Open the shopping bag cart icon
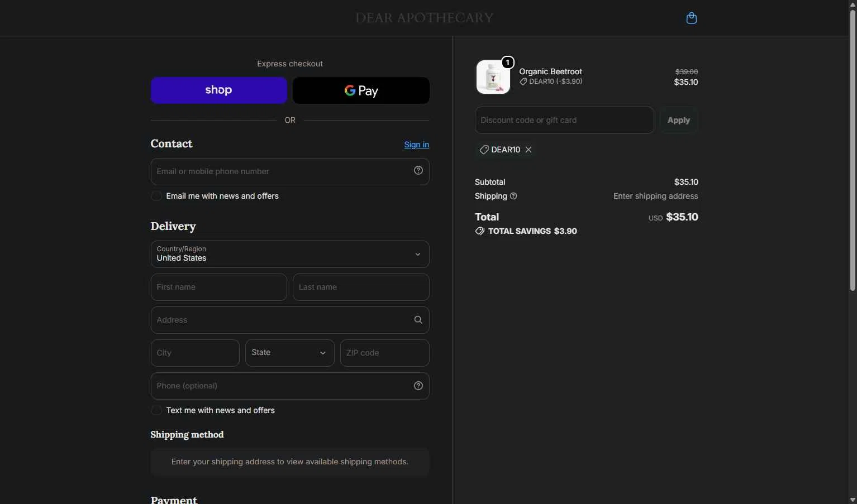 click(691, 18)
